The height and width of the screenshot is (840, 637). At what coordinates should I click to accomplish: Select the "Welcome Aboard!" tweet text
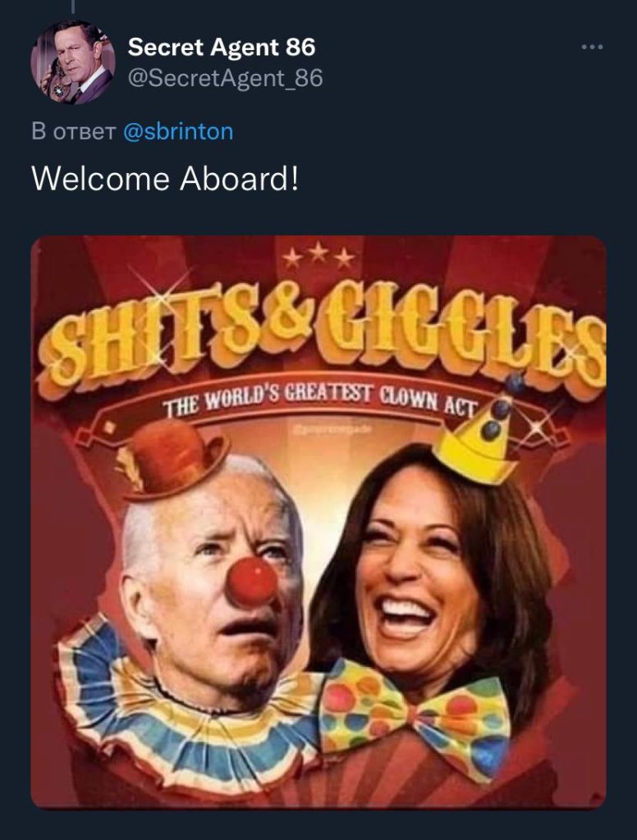coord(165,178)
